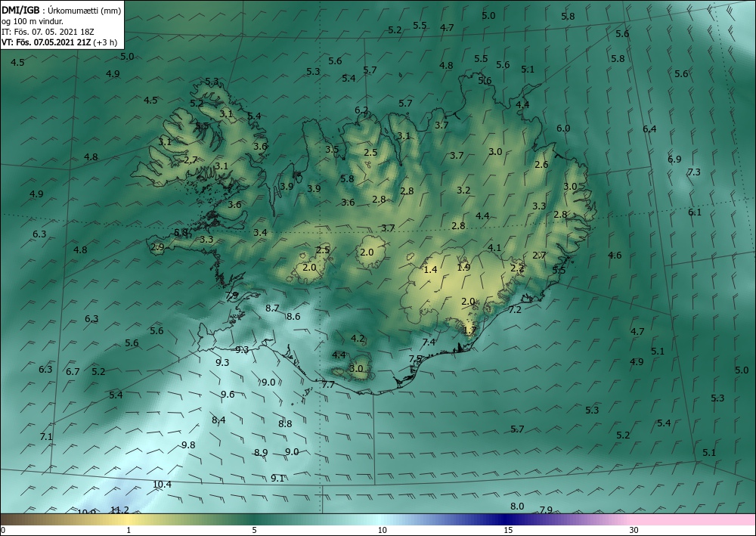Click the 6.0 value off the northeast coast
The height and width of the screenshot is (536, 756).
point(563,129)
